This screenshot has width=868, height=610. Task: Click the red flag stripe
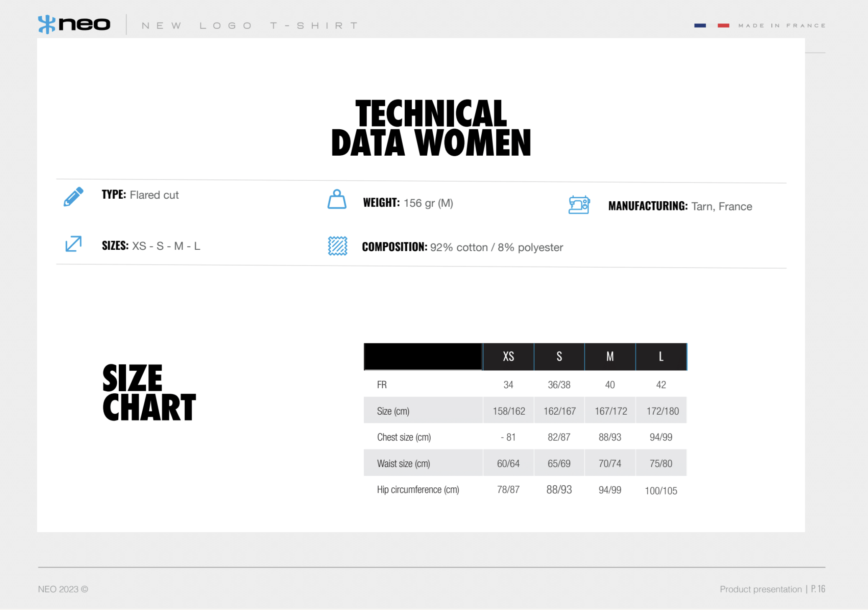pyautogui.click(x=723, y=26)
